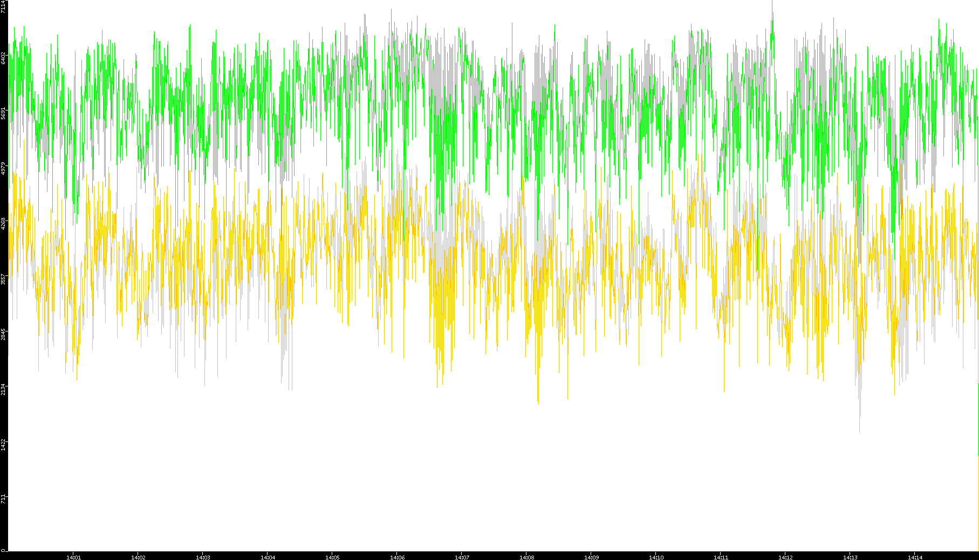979x560 pixels.
Task: Click the 3557 y-axis label
Action: pos(4,279)
